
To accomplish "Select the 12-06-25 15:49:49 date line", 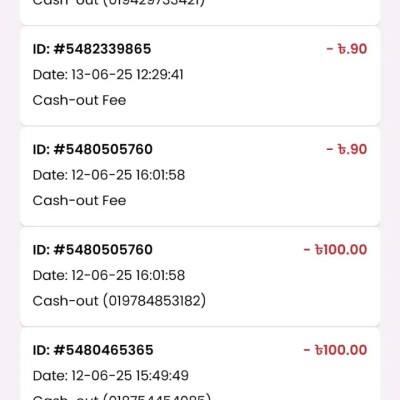I will [111, 376].
